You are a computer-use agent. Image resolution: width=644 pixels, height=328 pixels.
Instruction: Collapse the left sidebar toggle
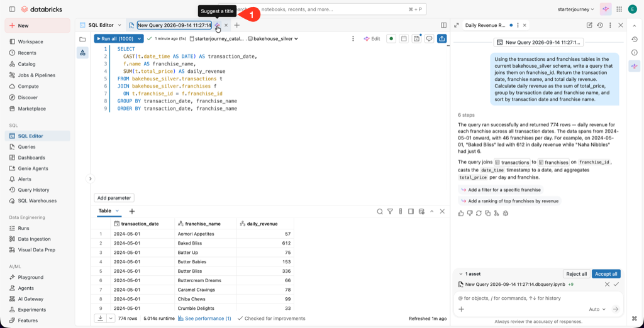(x=12, y=9)
